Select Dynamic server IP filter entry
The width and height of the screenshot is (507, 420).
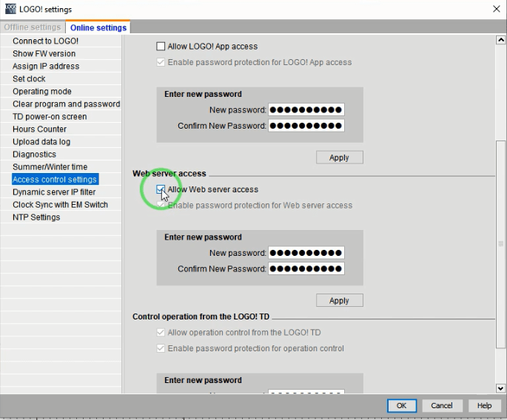pyautogui.click(x=54, y=192)
